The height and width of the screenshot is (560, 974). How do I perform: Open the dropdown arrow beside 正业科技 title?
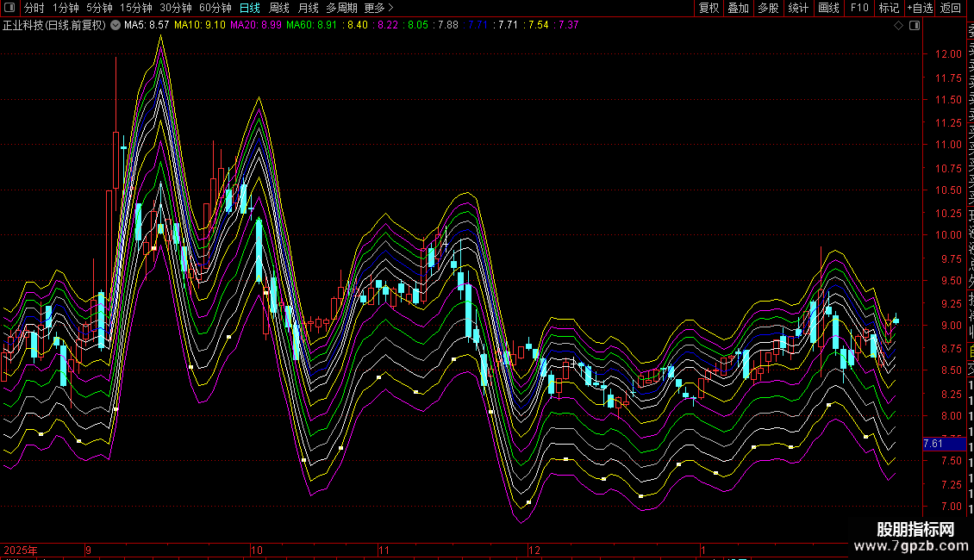click(116, 25)
